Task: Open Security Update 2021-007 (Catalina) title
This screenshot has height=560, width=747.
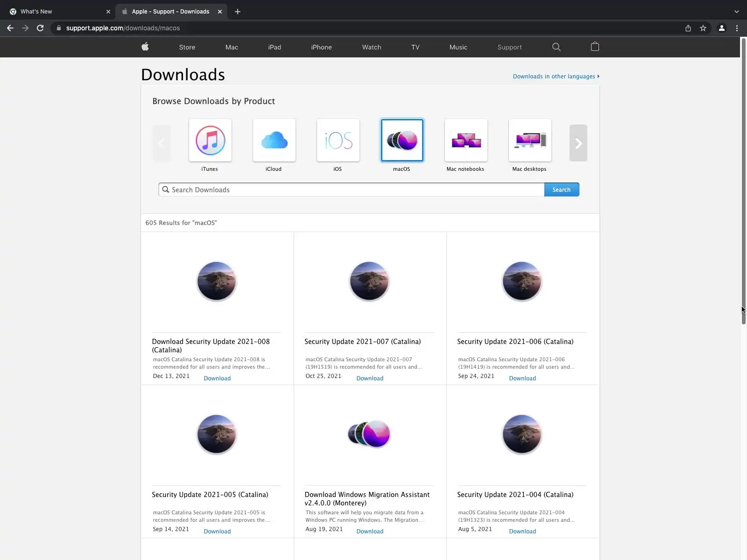Action: pos(363,342)
